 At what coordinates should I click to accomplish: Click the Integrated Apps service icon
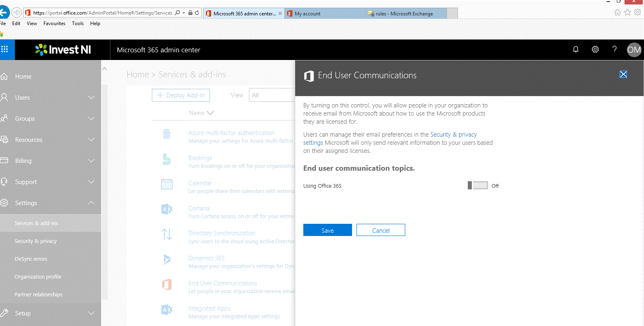point(167,310)
